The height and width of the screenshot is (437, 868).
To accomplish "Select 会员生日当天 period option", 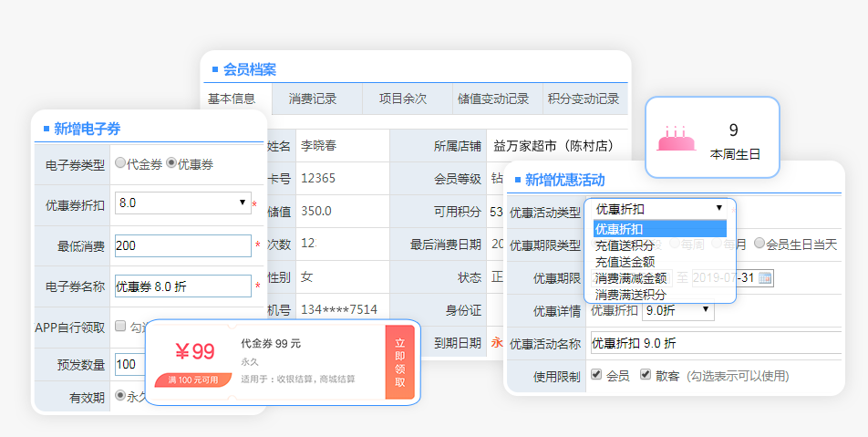I will point(759,244).
